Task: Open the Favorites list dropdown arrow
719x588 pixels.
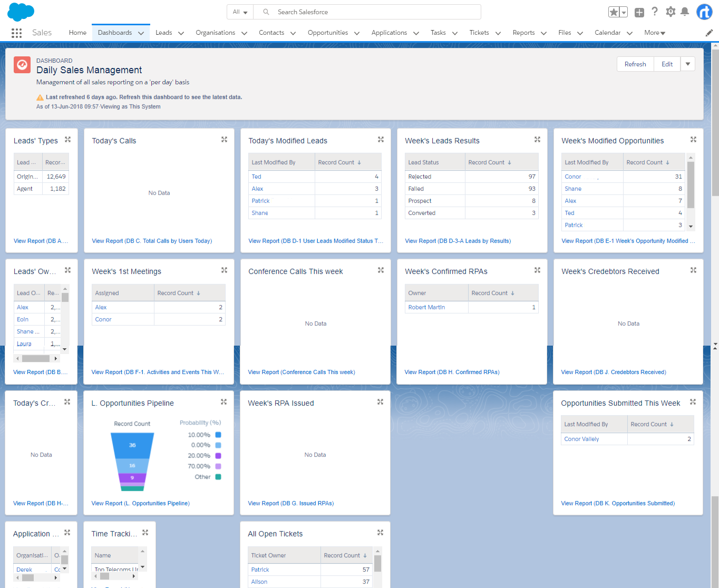Action: [624, 12]
